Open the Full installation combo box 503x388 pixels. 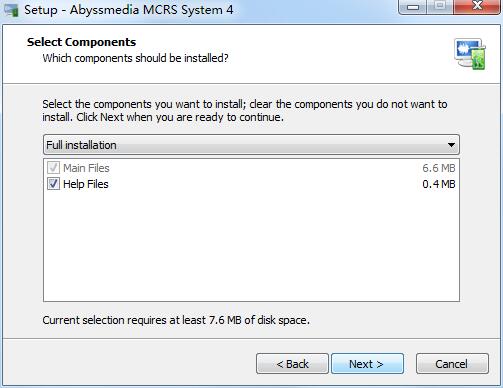[251, 145]
